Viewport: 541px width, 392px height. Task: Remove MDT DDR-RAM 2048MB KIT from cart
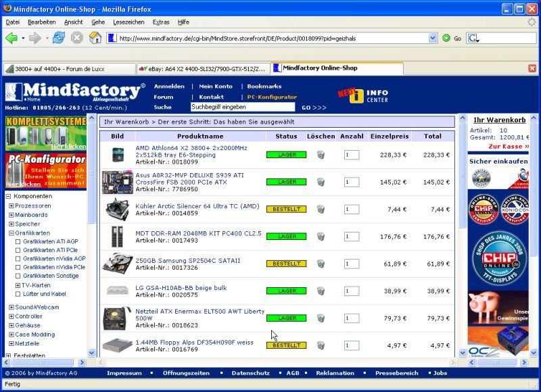[x=321, y=237]
